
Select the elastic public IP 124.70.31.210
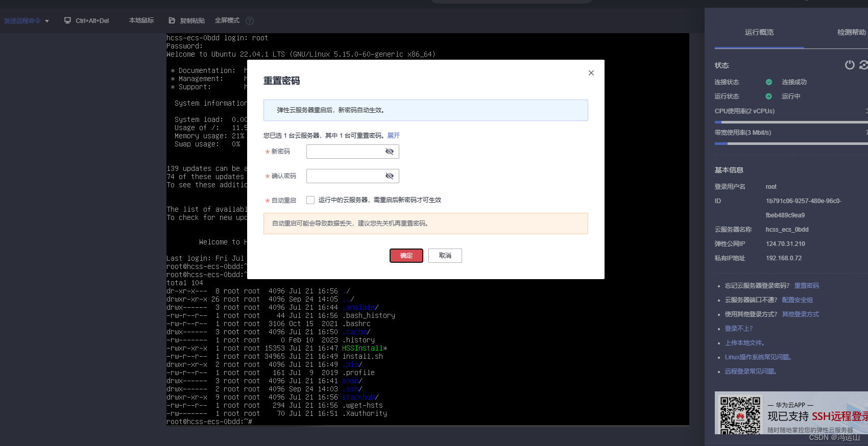785,244
